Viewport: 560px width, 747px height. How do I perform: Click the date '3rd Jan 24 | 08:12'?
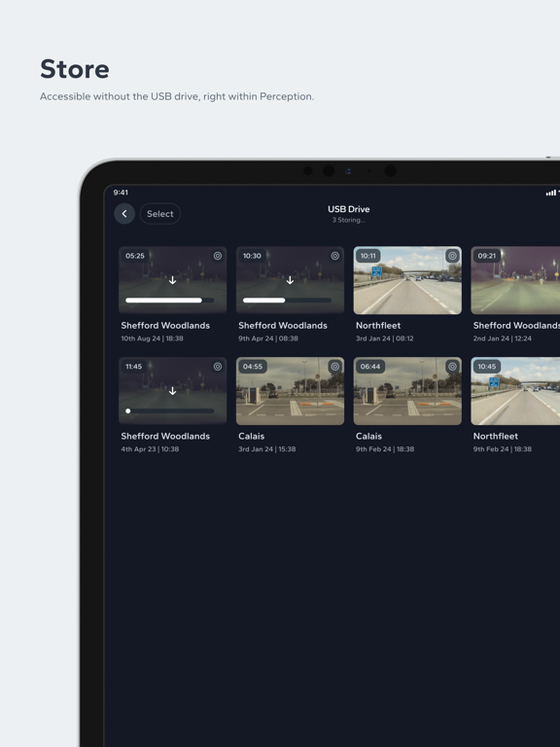click(385, 338)
